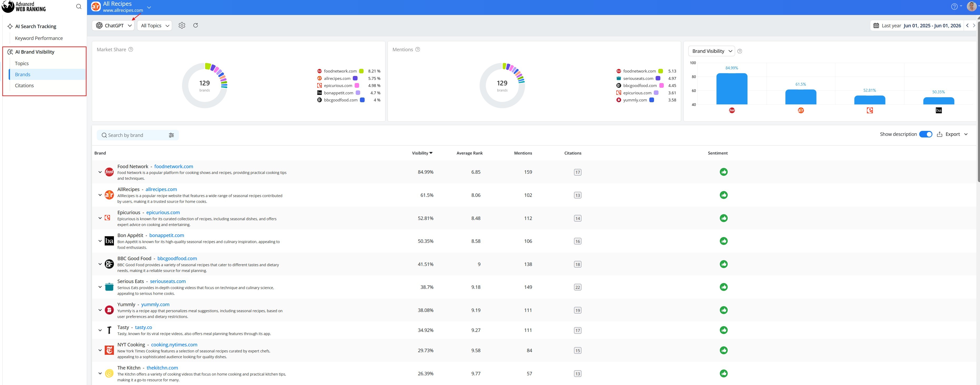Click Market Share donut chart
Viewport: 980px width, 385px height.
(x=205, y=85)
